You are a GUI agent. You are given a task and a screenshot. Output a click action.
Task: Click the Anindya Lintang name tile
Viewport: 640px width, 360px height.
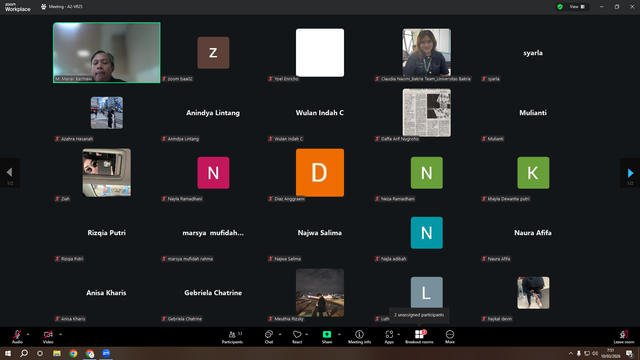(x=213, y=113)
